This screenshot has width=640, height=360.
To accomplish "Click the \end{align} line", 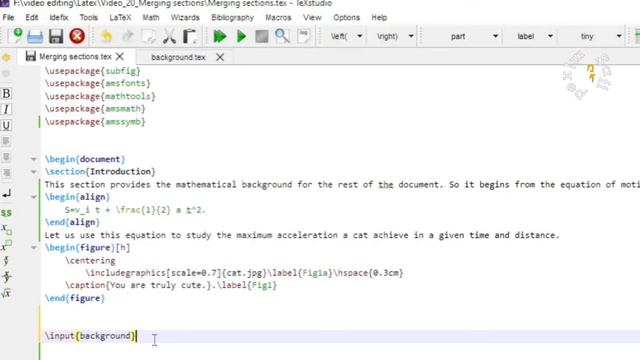I will pyautogui.click(x=72, y=222).
